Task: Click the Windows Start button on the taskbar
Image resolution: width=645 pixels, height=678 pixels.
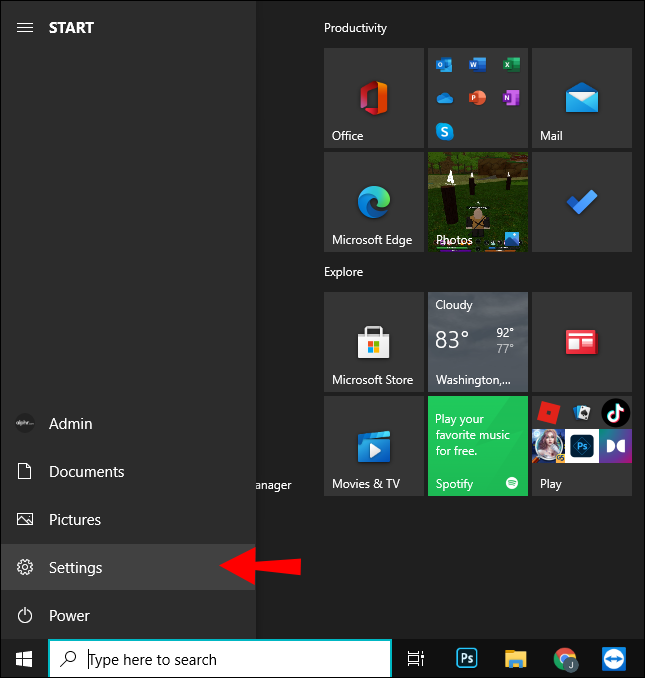Action: (x=24, y=659)
